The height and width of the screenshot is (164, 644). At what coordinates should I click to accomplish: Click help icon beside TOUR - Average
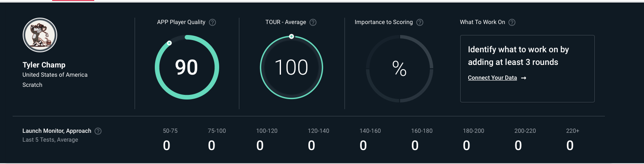point(313,22)
